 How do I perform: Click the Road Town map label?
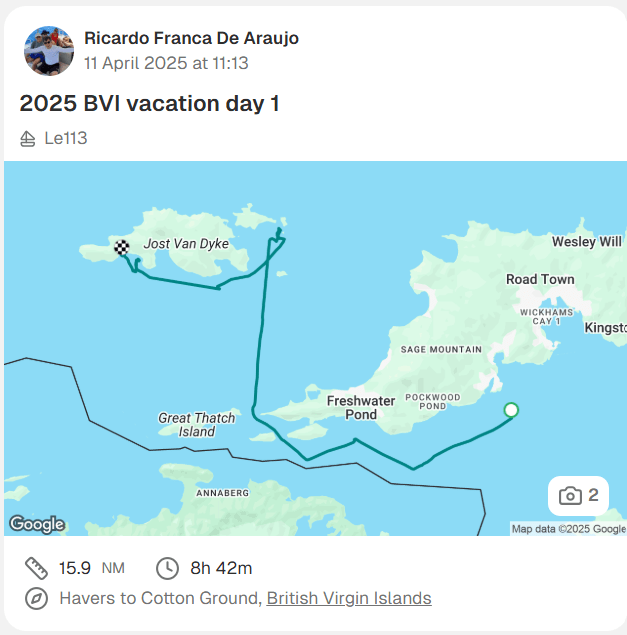coord(540,279)
